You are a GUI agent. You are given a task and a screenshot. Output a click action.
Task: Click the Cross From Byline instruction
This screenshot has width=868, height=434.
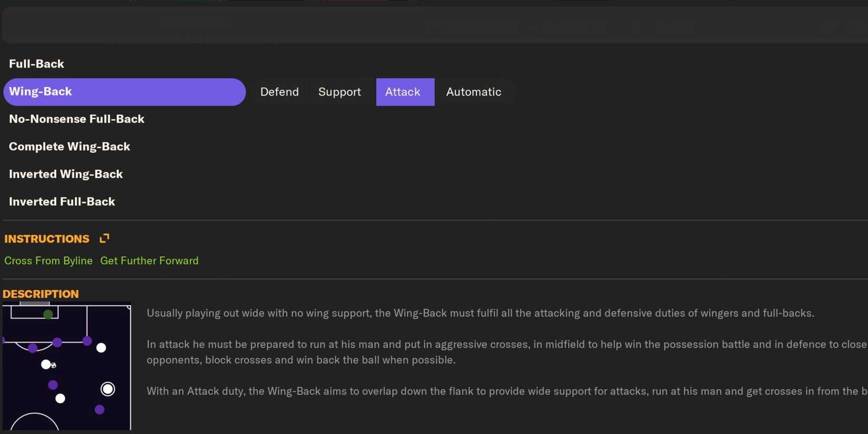click(x=48, y=260)
